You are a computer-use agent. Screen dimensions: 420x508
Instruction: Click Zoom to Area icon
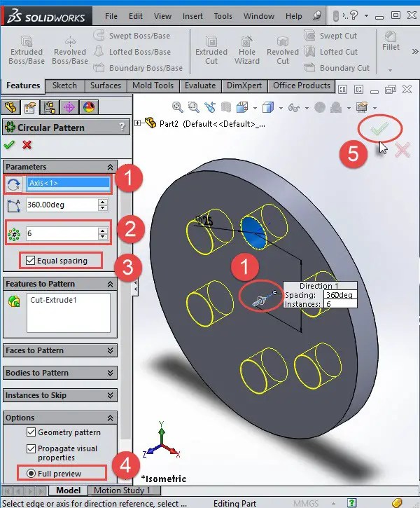193,107
